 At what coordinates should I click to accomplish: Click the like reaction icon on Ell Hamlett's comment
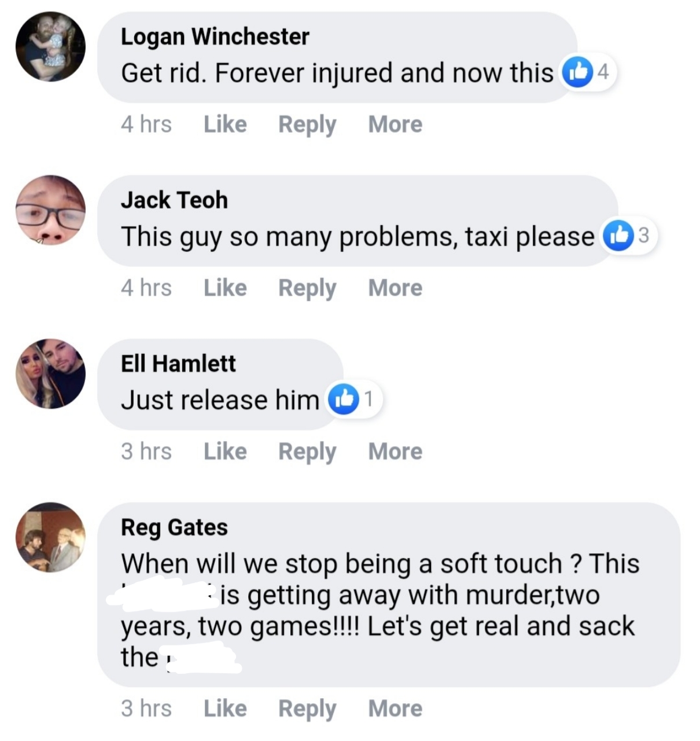click(343, 399)
